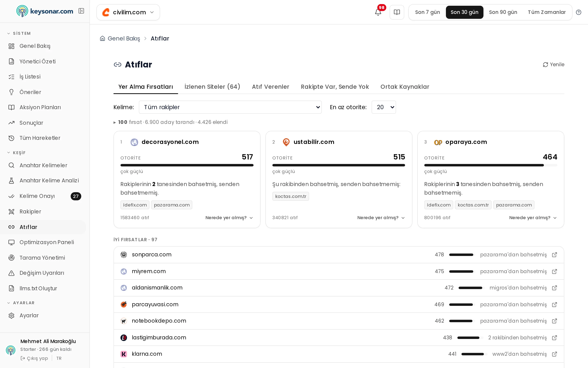
Task: Click the Yenile refresh button
Action: point(553,64)
